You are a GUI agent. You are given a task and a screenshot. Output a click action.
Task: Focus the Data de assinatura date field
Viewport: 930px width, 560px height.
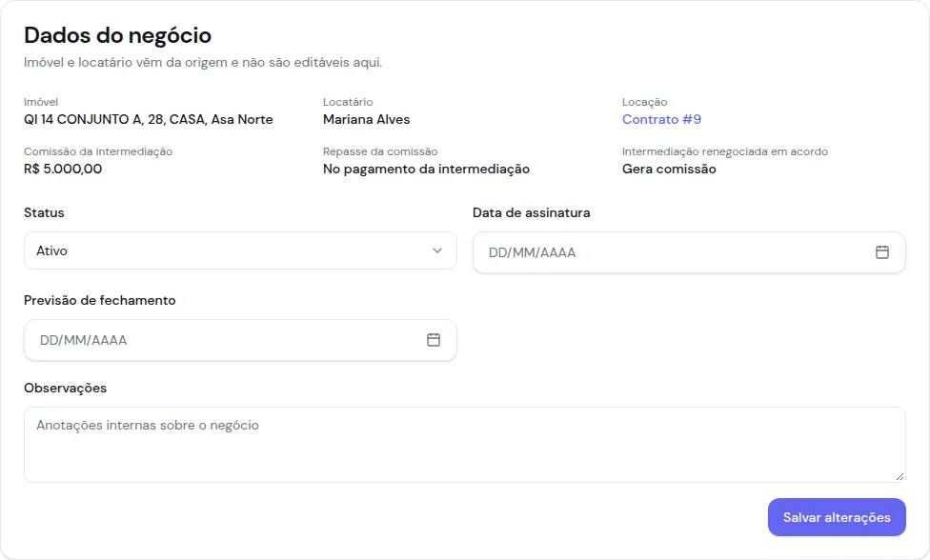pos(689,252)
